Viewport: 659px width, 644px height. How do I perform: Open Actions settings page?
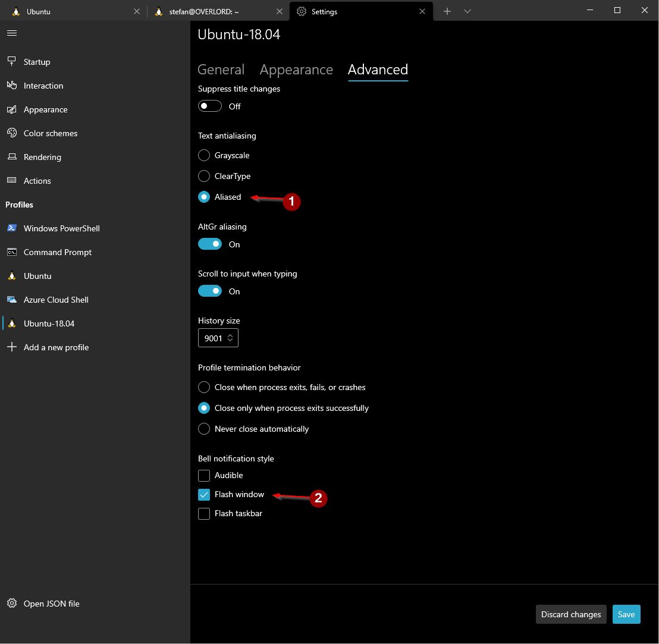95,181
